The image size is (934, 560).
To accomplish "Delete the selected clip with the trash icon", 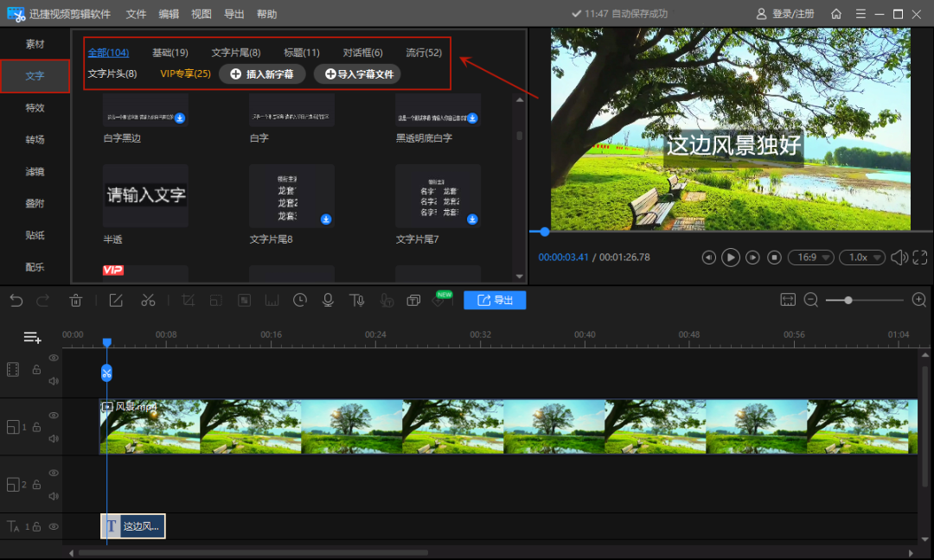I will pos(76,300).
